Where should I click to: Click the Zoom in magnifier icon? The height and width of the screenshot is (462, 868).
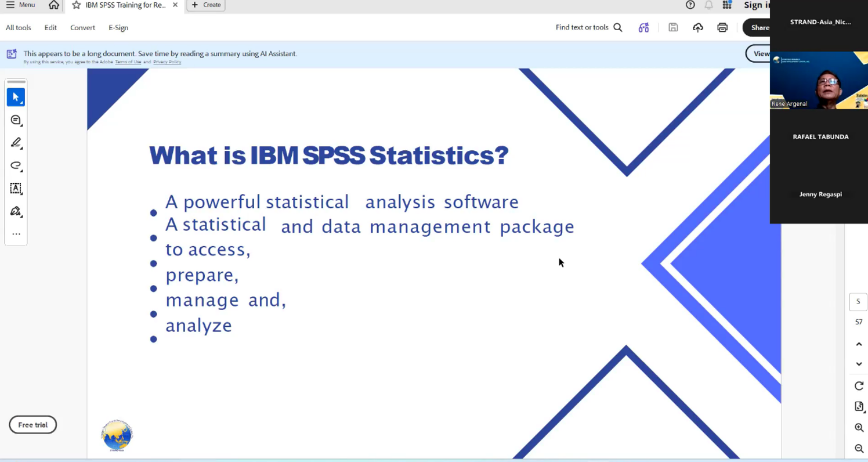pyautogui.click(x=859, y=428)
